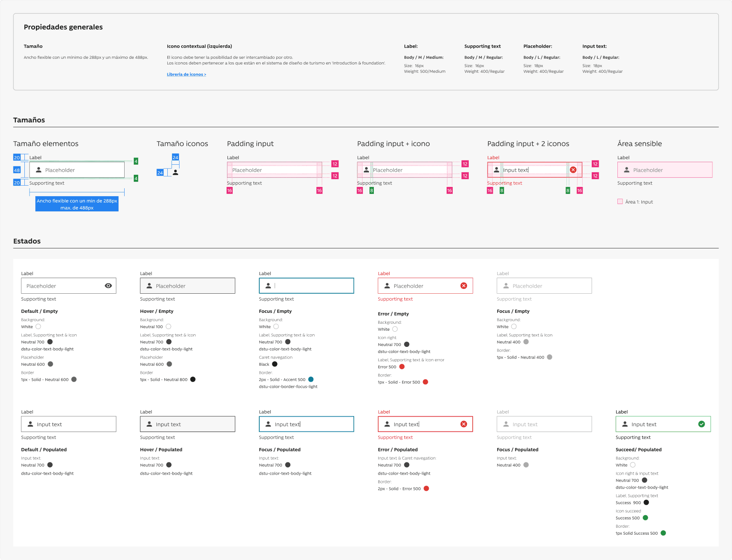Click the person icon in the Tamaño elementos field
This screenshot has width=732, height=560.
point(38,170)
